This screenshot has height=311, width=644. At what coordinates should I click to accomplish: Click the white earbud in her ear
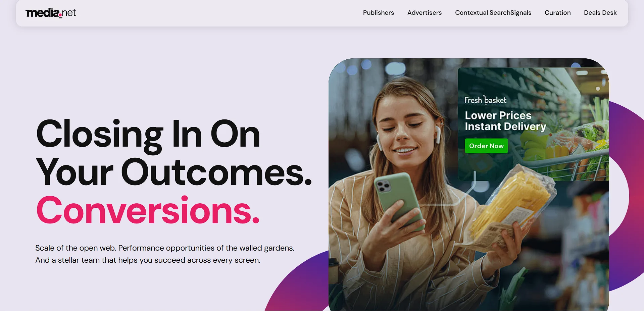438,134
